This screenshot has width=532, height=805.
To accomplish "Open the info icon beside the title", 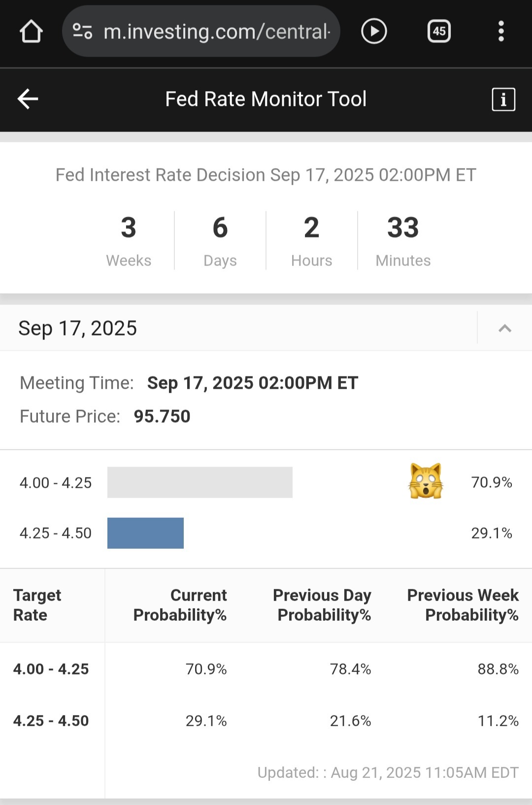I will tap(503, 100).
